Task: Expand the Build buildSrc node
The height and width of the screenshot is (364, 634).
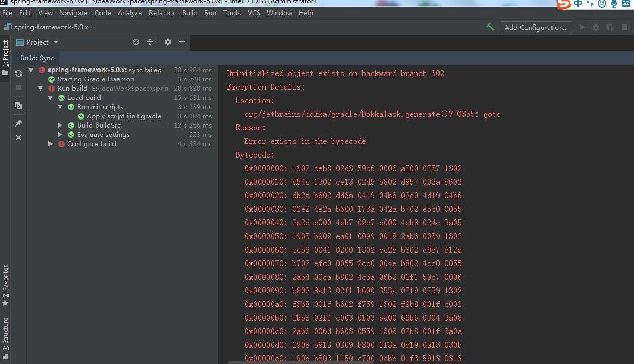Action: 60,125
